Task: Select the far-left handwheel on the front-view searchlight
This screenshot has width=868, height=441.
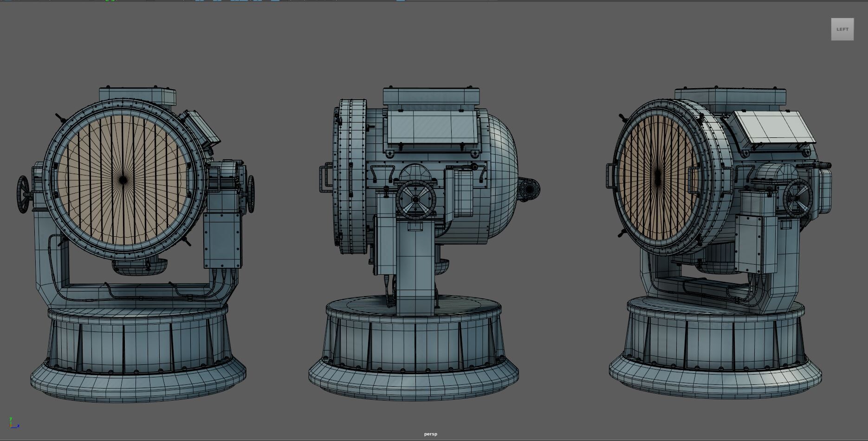Action: coord(23,194)
